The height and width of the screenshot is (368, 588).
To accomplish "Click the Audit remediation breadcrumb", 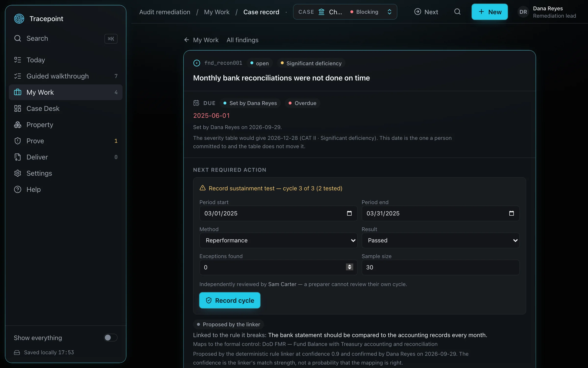I will point(165,12).
